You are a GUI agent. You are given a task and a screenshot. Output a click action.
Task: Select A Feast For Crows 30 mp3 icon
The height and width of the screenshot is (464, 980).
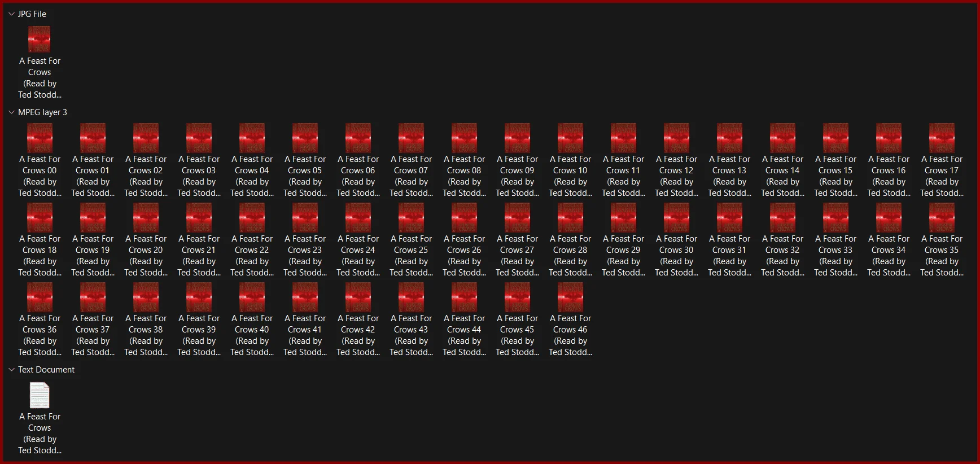tap(676, 217)
